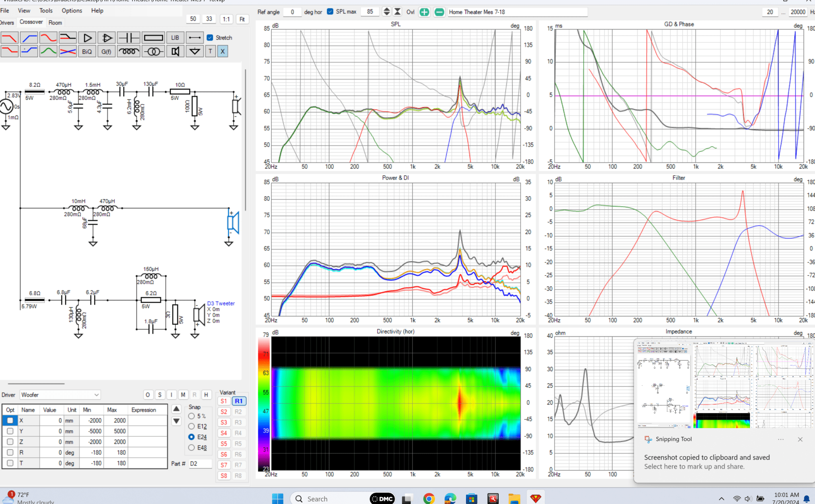Add the blue high-shelf filter block
The height and width of the screenshot is (504, 815).
pos(29,51)
